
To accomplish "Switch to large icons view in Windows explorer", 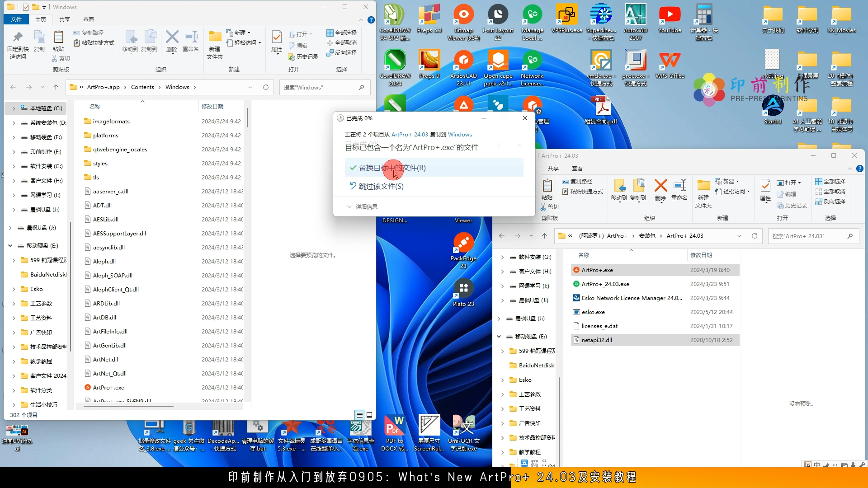I will coord(369,414).
